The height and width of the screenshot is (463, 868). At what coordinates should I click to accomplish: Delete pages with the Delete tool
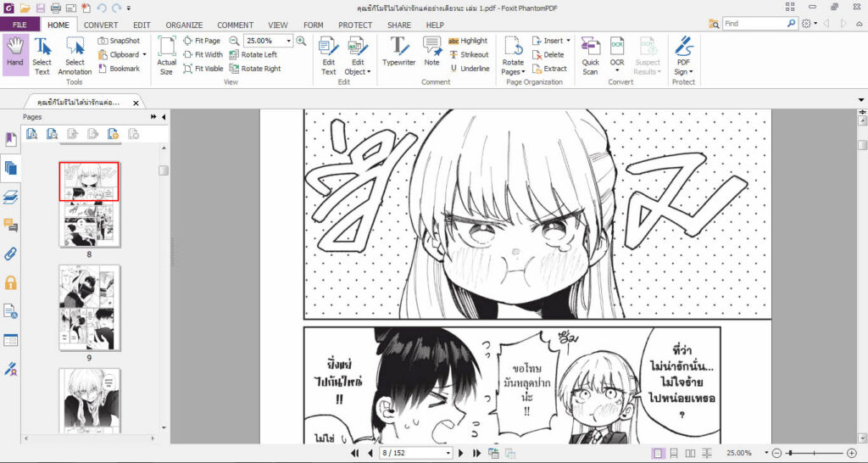click(548, 54)
